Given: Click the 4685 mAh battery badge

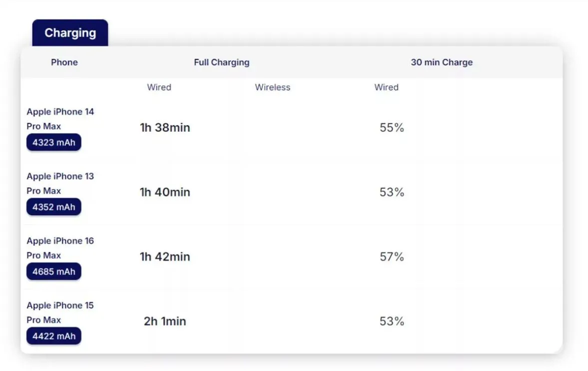Looking at the screenshot, I should 54,272.
